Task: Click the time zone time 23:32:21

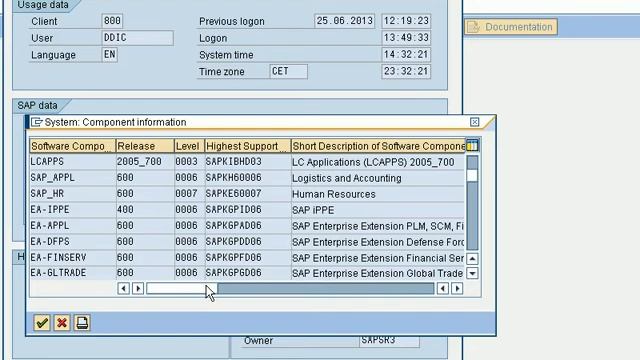Action: coord(406,71)
